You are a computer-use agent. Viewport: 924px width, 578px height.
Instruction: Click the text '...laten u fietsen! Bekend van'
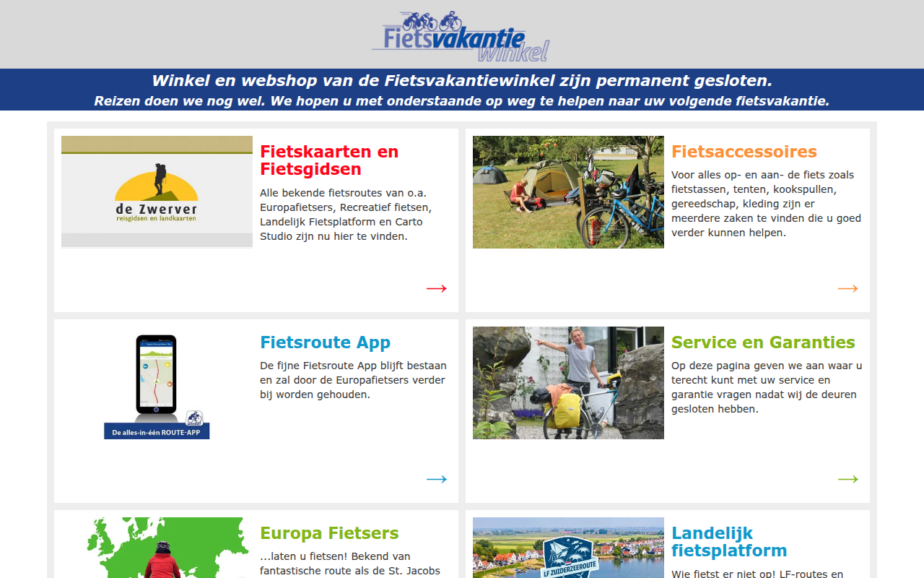[x=335, y=556]
